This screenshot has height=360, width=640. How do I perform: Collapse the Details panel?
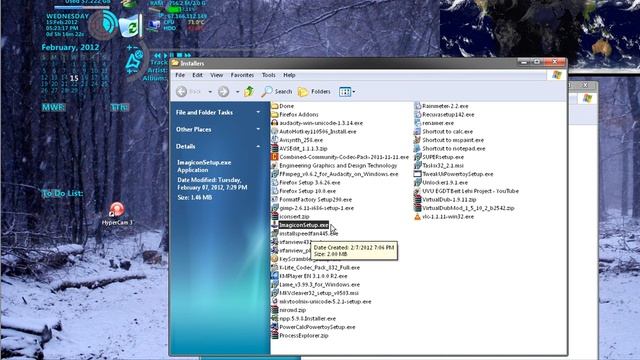click(258, 147)
